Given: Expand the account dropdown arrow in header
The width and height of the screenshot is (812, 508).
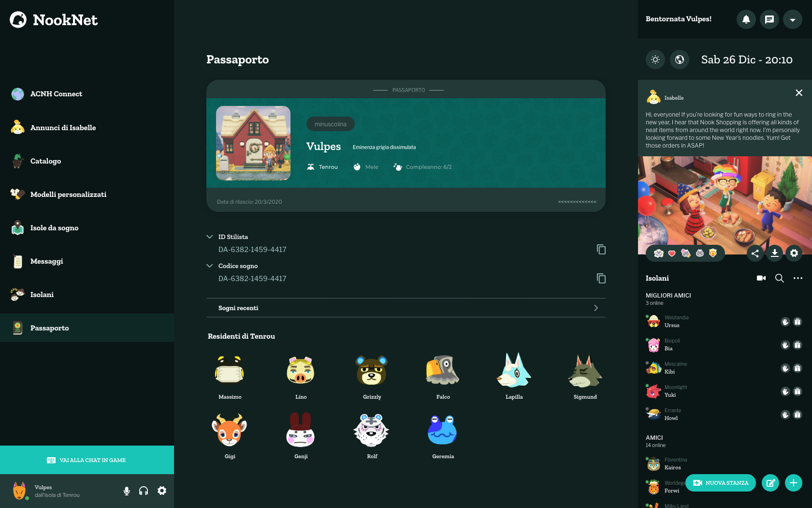Looking at the screenshot, I should click(793, 19).
